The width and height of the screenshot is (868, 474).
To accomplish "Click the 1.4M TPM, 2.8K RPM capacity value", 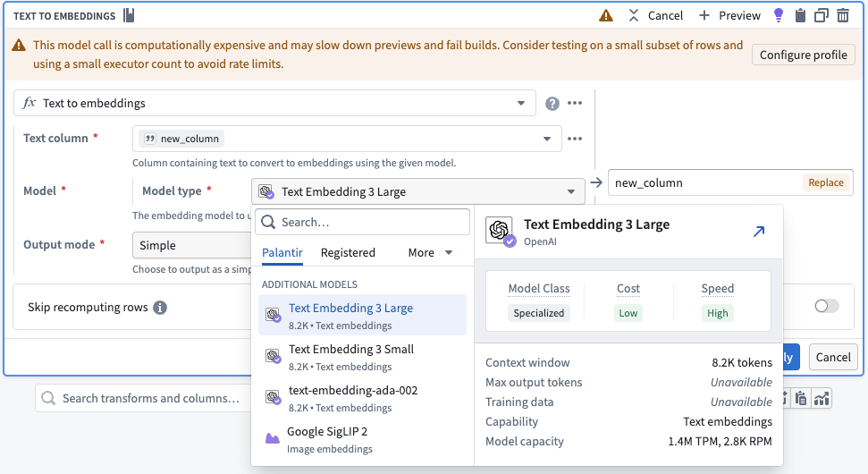I will click(720, 441).
